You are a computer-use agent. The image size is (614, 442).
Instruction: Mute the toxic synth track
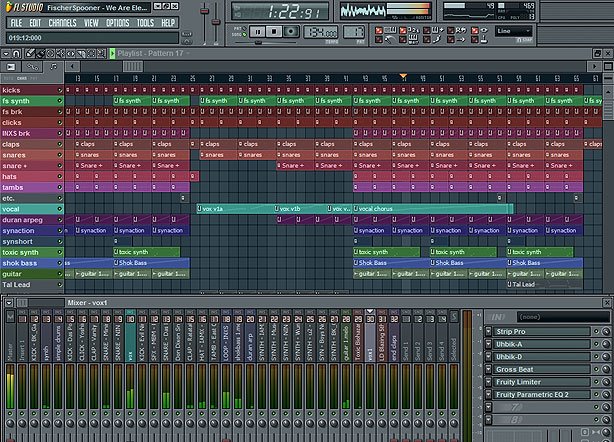click(60, 253)
